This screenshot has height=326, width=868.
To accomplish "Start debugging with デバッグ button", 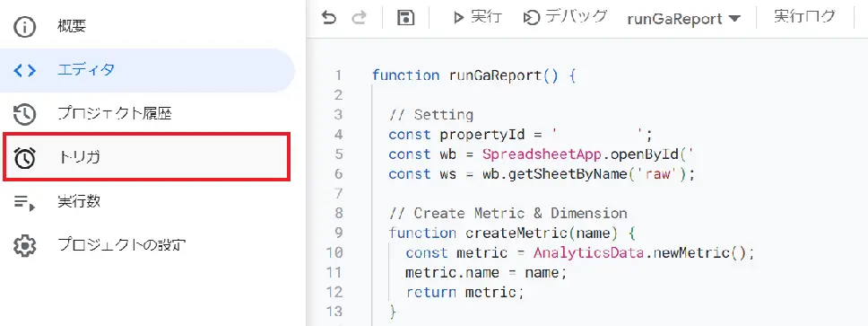I will point(565,18).
